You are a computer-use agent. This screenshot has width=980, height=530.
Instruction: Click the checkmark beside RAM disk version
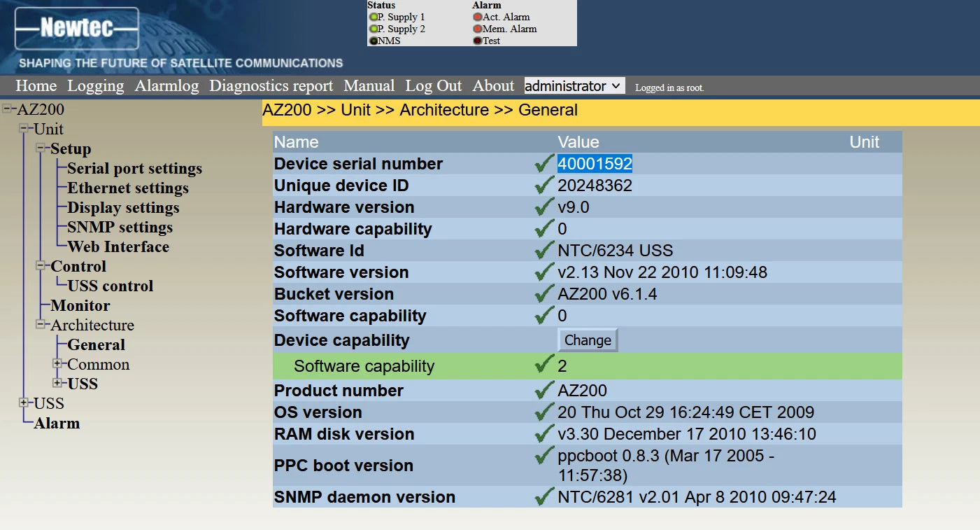click(544, 434)
